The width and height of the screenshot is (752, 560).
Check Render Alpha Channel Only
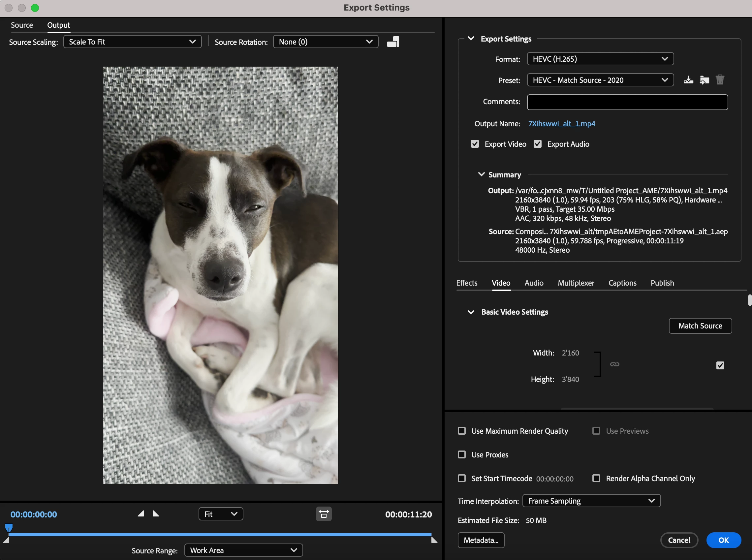596,478
